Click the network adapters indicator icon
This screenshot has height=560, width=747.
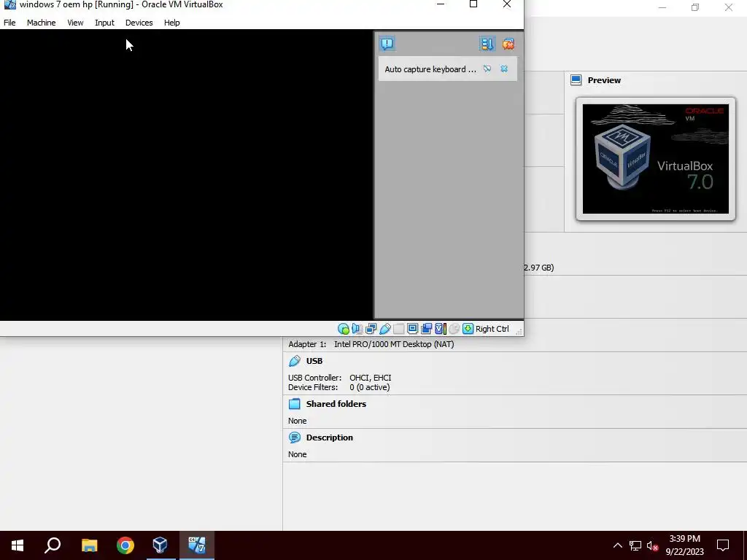[371, 329]
